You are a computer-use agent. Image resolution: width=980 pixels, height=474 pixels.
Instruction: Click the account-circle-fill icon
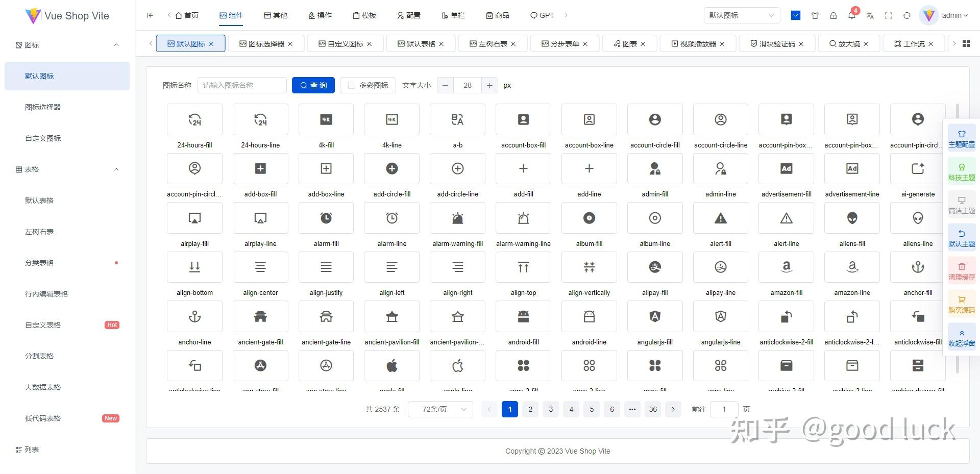(x=655, y=119)
